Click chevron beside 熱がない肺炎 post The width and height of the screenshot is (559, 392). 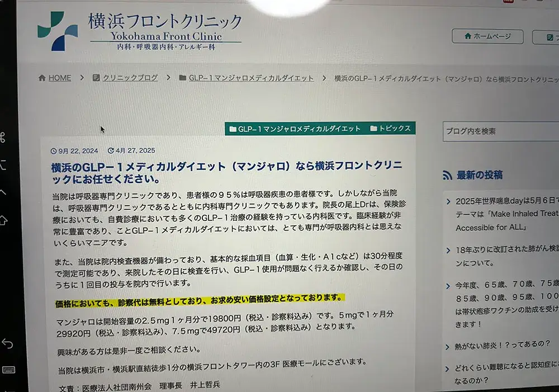click(x=447, y=347)
